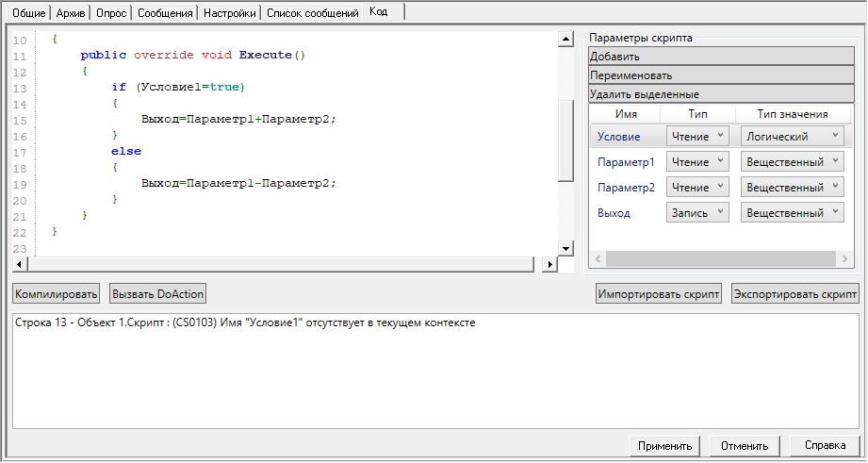
Task: Open the Справка help button
Action: [x=825, y=445]
